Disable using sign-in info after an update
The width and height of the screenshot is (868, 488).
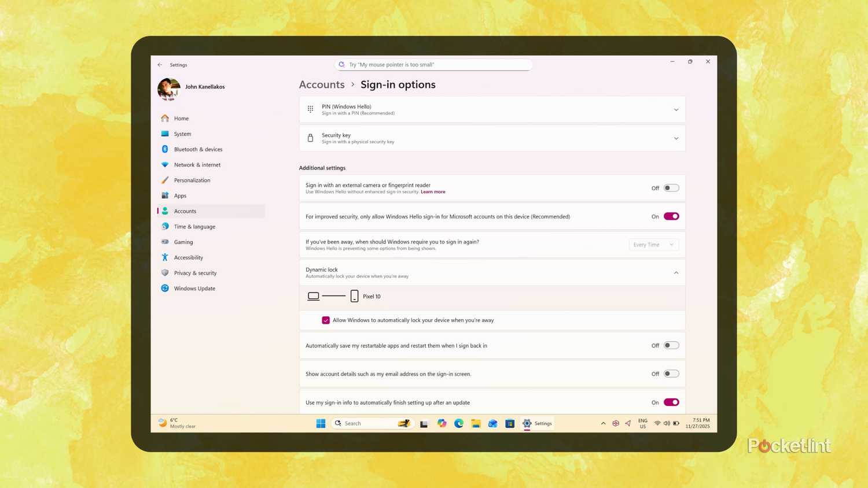(671, 402)
